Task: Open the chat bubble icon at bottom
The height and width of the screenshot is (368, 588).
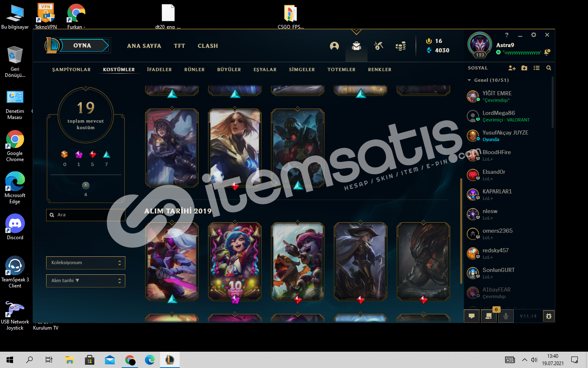Action: 472,316
